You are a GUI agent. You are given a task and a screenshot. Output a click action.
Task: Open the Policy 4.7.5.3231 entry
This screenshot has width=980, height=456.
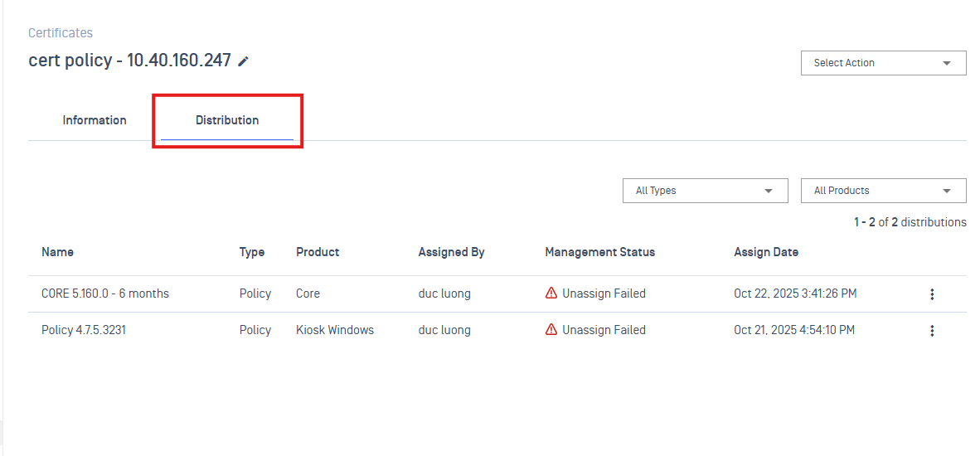(x=84, y=330)
